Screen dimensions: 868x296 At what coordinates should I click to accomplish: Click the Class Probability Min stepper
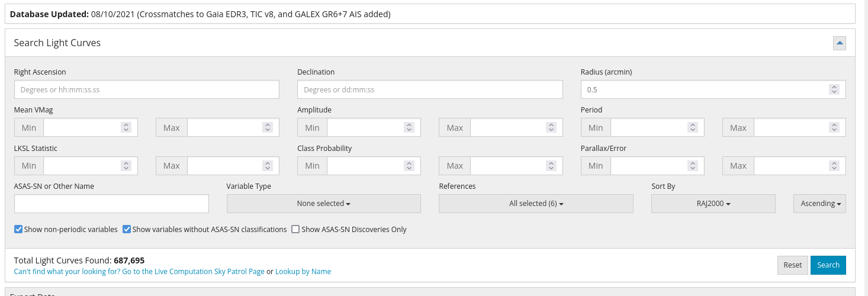click(409, 166)
